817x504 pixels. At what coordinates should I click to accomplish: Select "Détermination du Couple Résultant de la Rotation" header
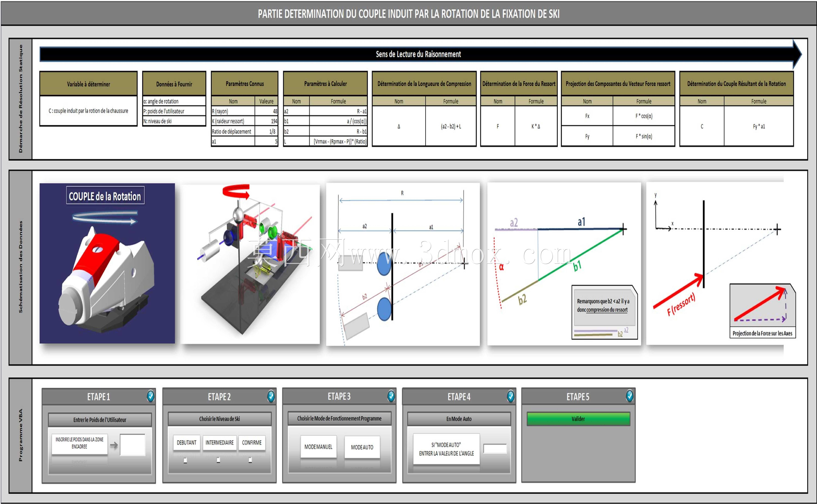(737, 83)
